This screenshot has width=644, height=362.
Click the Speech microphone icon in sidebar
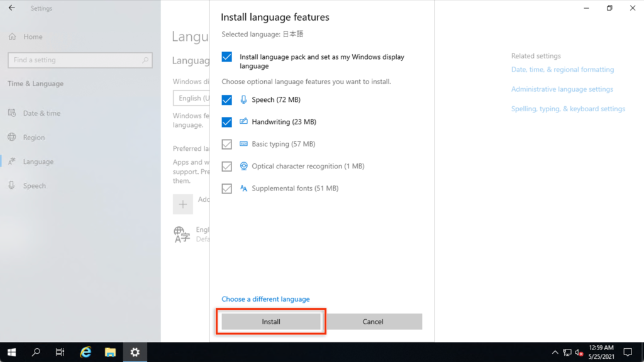coord(12,185)
